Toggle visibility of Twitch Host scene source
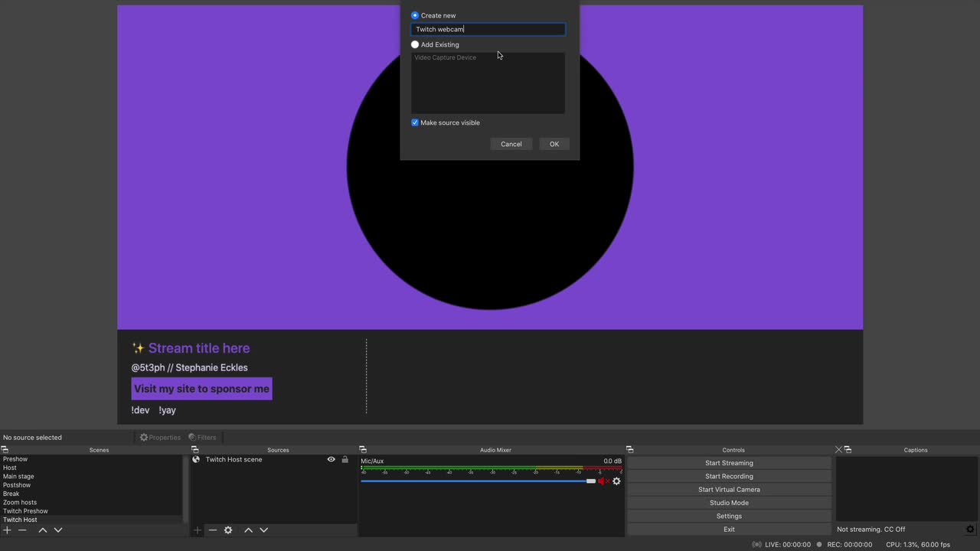The width and height of the screenshot is (980, 551). click(331, 460)
